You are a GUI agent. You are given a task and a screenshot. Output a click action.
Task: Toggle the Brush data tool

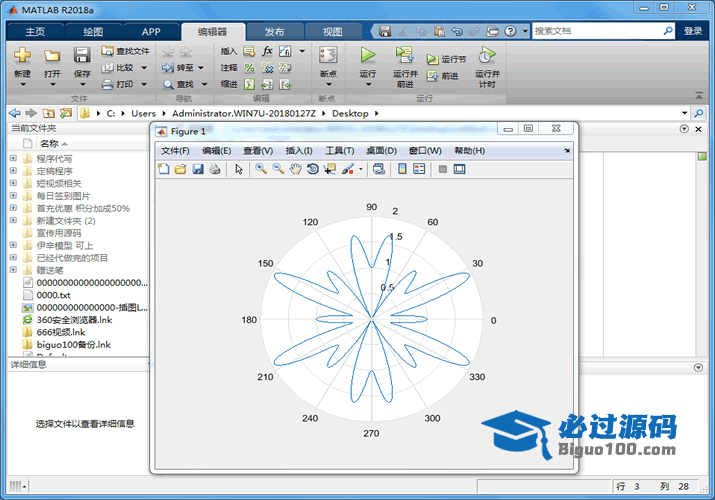[347, 169]
